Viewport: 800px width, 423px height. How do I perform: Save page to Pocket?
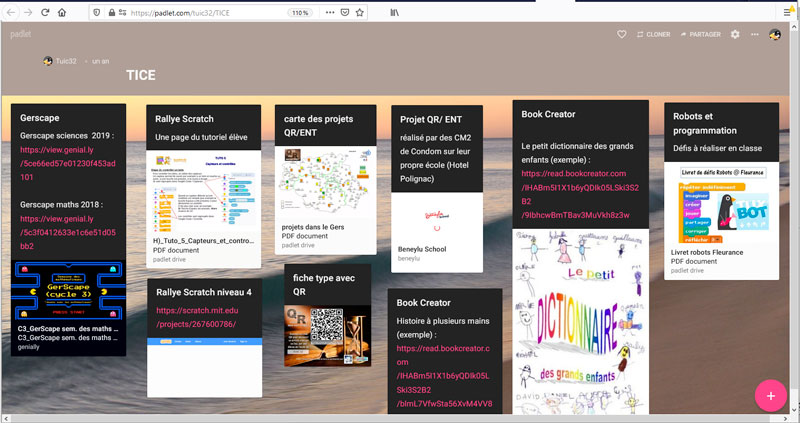(345, 12)
